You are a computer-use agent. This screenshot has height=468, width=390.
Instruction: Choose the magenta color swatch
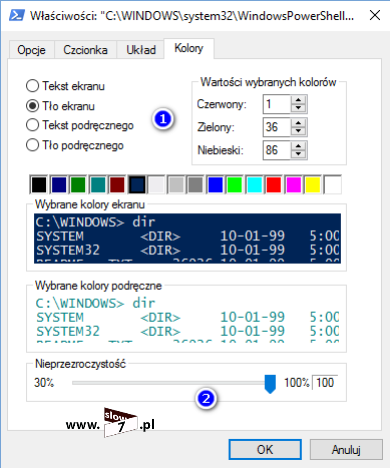tap(293, 185)
